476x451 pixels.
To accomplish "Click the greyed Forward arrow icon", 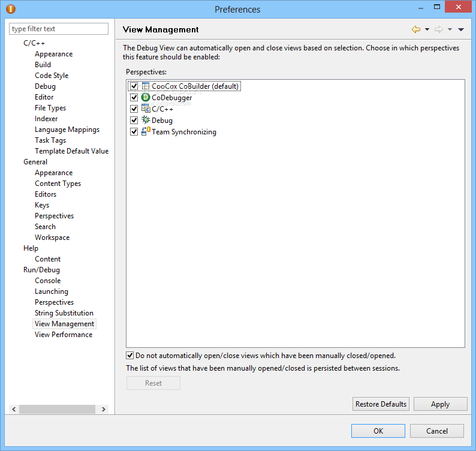I will click(439, 29).
